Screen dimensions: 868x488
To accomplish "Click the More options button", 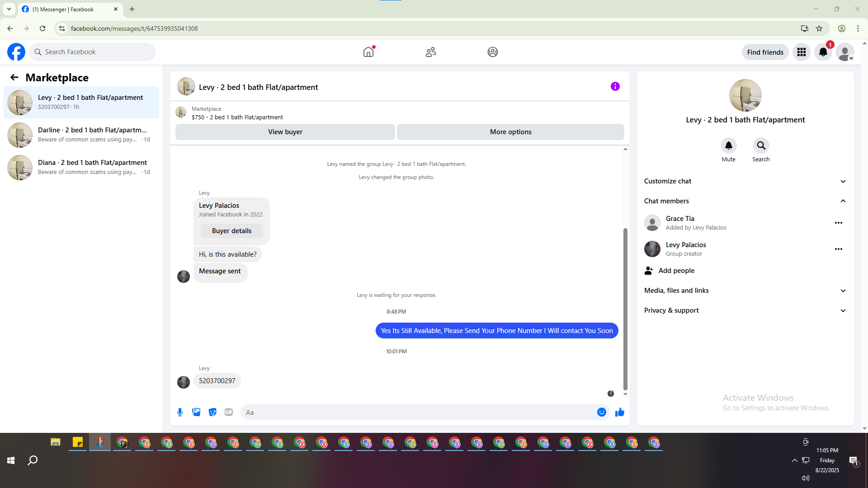I will 510,132.
